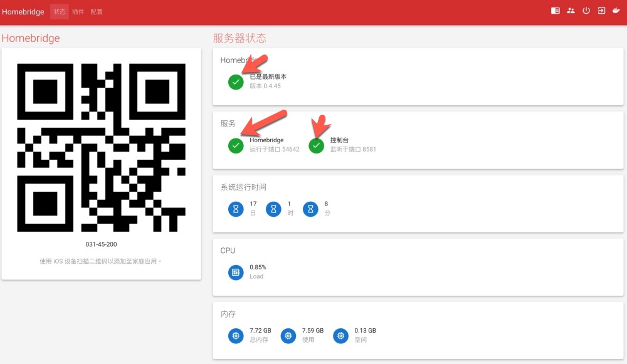Switch to the 状态 tab

(60, 12)
